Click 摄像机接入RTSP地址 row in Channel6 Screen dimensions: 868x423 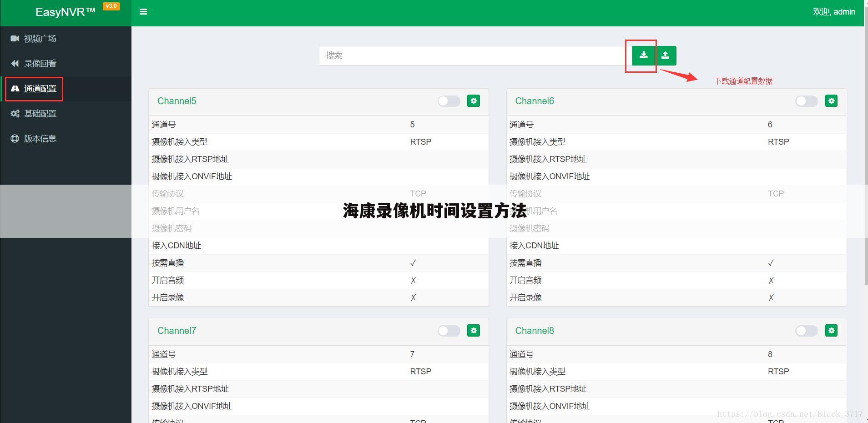(676, 159)
